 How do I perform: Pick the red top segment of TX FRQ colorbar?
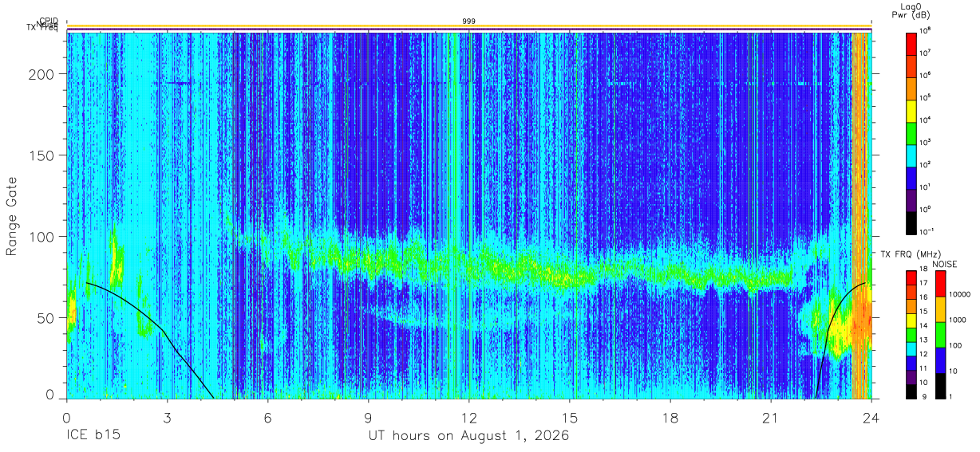pyautogui.click(x=911, y=277)
